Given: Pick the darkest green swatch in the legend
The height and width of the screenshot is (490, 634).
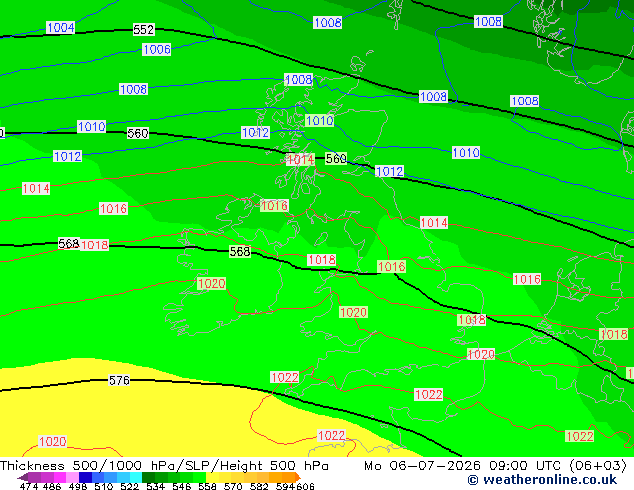Looking at the screenshot, I should point(148,477).
